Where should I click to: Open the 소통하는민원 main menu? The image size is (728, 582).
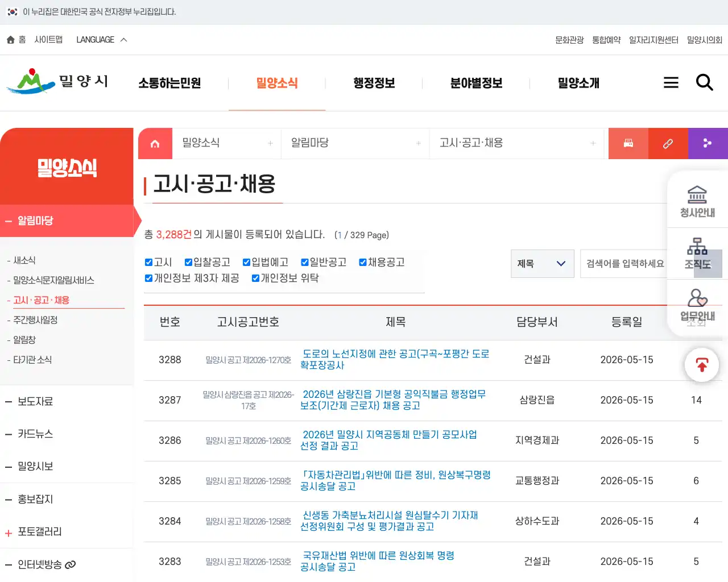pyautogui.click(x=169, y=83)
